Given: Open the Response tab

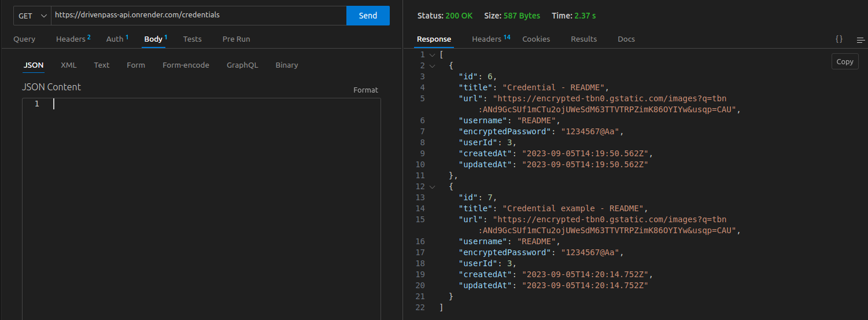Looking at the screenshot, I should (x=434, y=39).
